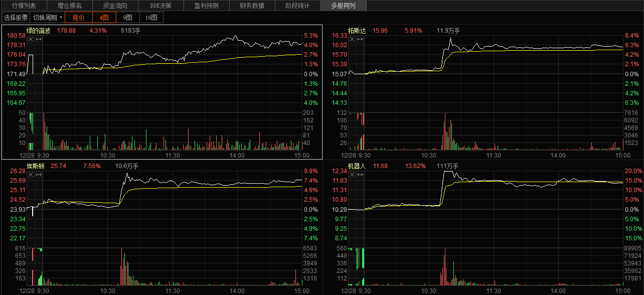Switch to the 增仓排名 tab
This screenshot has height=295, width=644.
69,6
